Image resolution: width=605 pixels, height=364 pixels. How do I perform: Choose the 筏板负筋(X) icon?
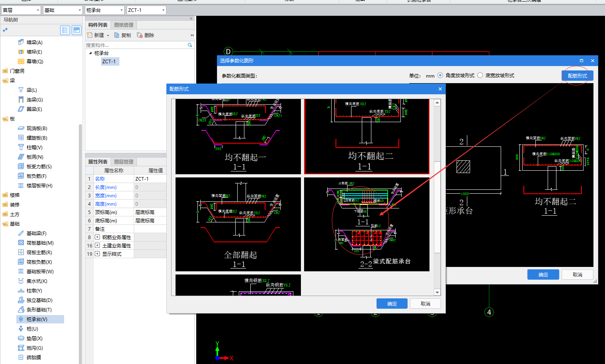(21, 262)
